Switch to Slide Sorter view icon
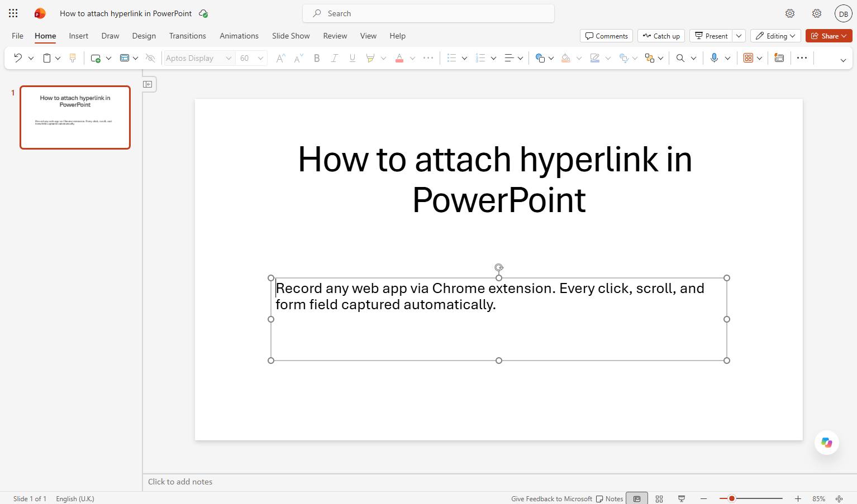 [x=659, y=498]
